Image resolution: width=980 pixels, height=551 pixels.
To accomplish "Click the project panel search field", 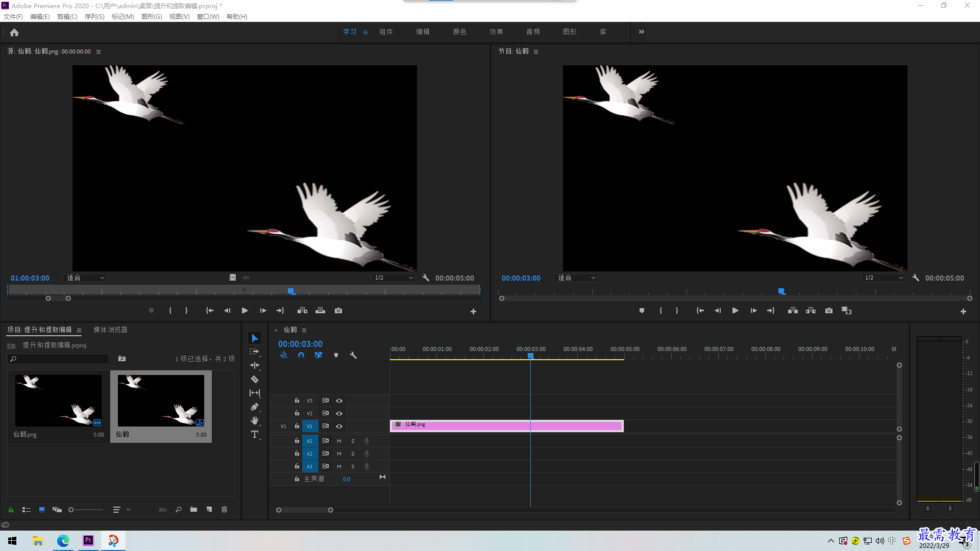I will coord(59,359).
